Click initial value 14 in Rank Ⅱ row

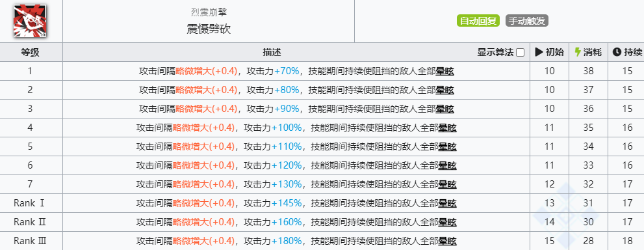[x=549, y=222]
